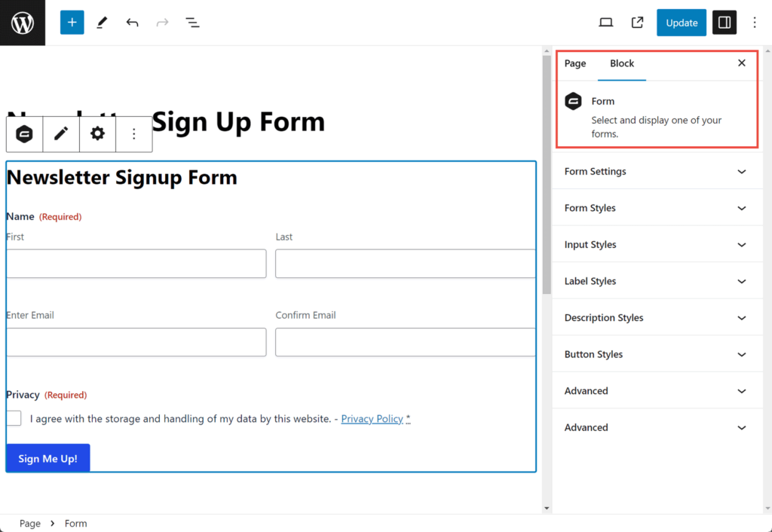Check the data storage agreement checkbox
Screen dimensions: 772x532
click(13, 417)
